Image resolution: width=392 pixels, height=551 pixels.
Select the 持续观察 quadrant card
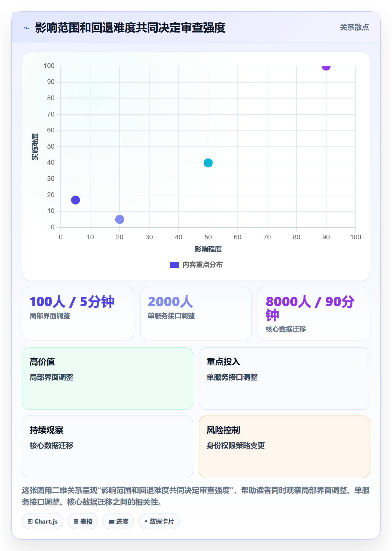click(x=108, y=447)
